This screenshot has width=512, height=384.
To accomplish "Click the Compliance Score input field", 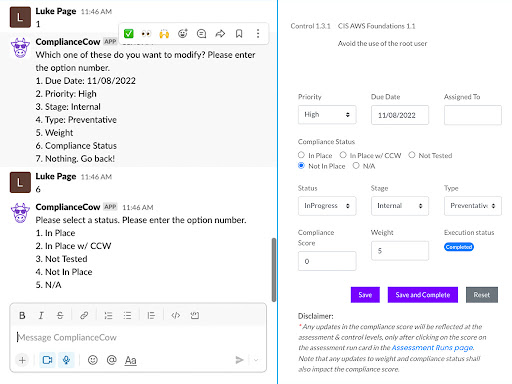I will (x=327, y=261).
